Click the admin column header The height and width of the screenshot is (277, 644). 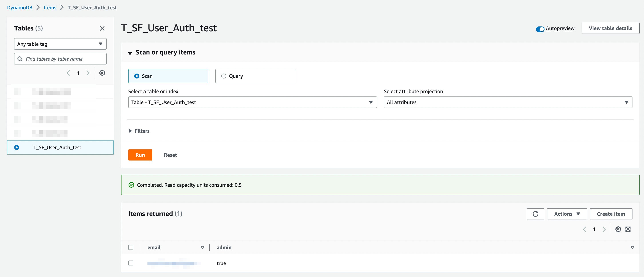click(x=224, y=247)
